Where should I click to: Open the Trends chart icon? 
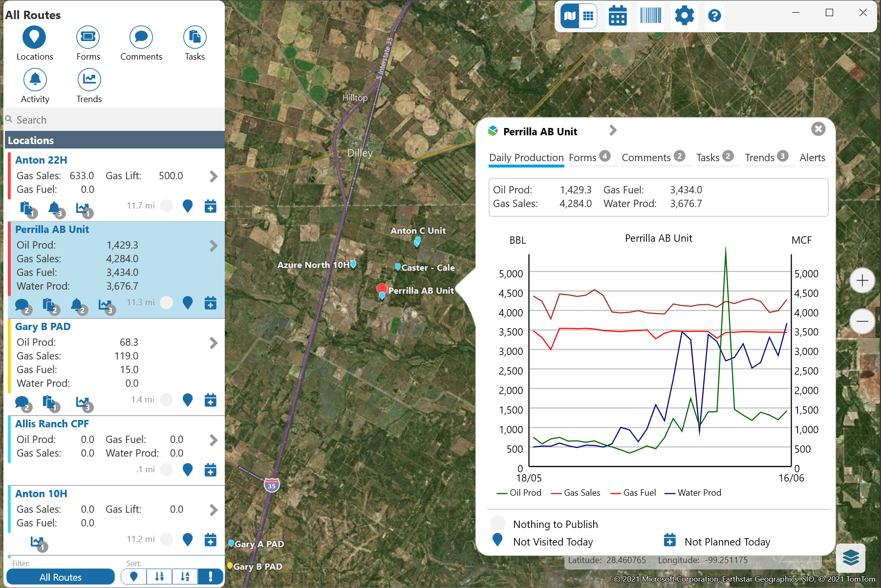click(89, 80)
